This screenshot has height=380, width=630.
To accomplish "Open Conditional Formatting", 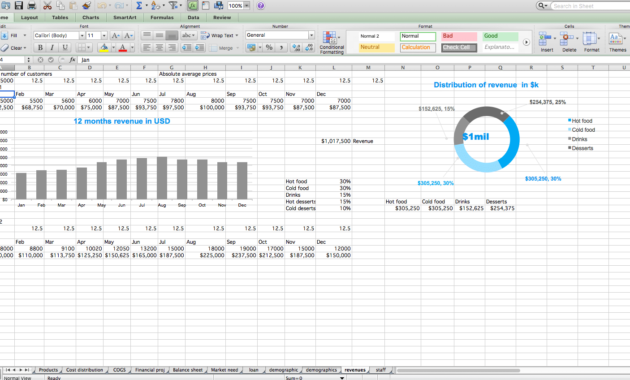I will pos(331,42).
